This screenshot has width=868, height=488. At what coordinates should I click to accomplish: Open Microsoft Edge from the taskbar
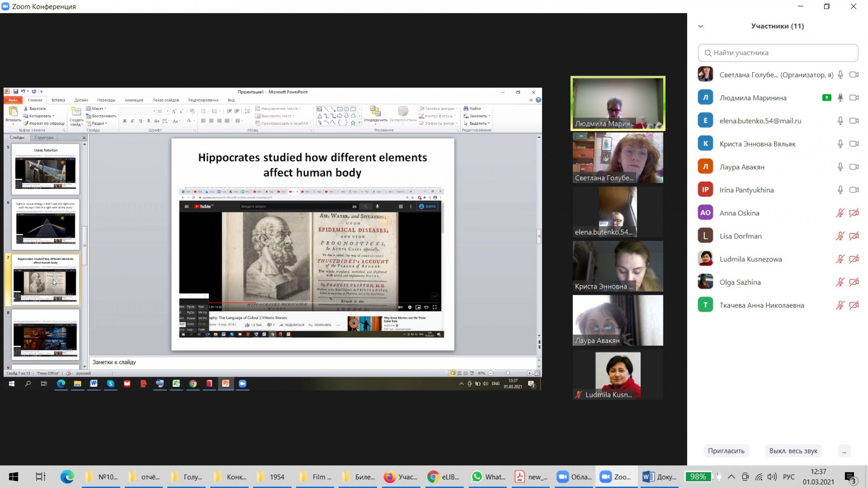pos(67,477)
